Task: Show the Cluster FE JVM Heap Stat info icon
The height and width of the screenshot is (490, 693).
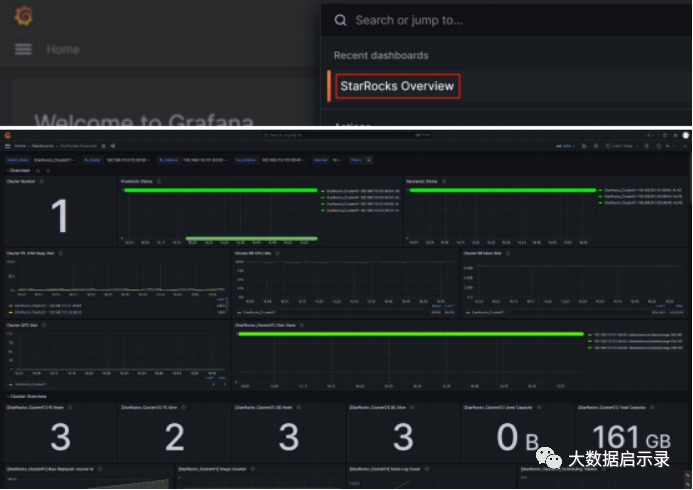Action: (61, 253)
